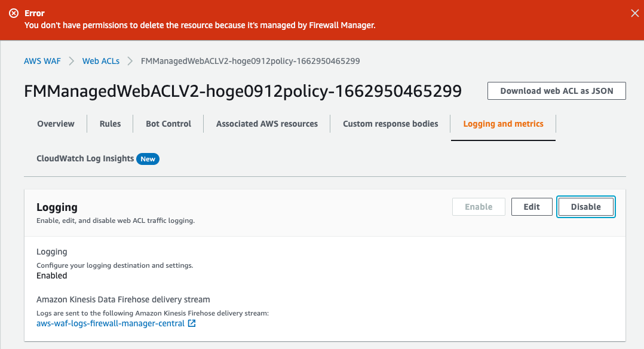Viewport: 644px width, 349px height.
Task: Click the New badge on CloudWatch tab
Action: [148, 159]
